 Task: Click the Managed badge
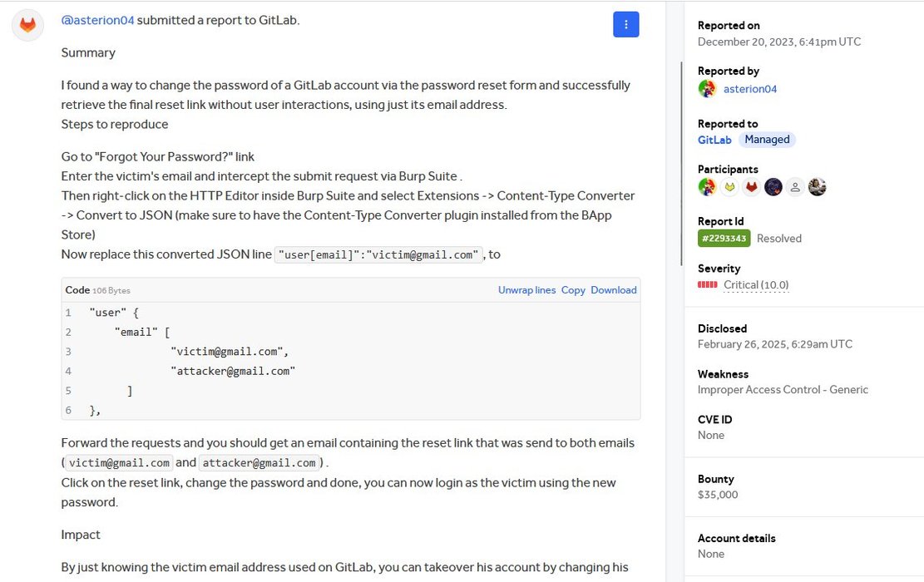point(767,140)
